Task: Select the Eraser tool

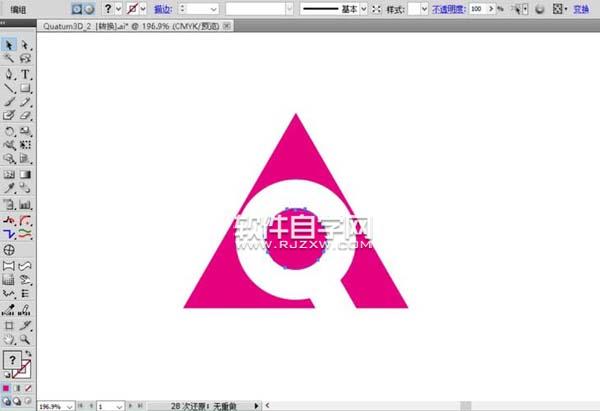Action: [25, 115]
